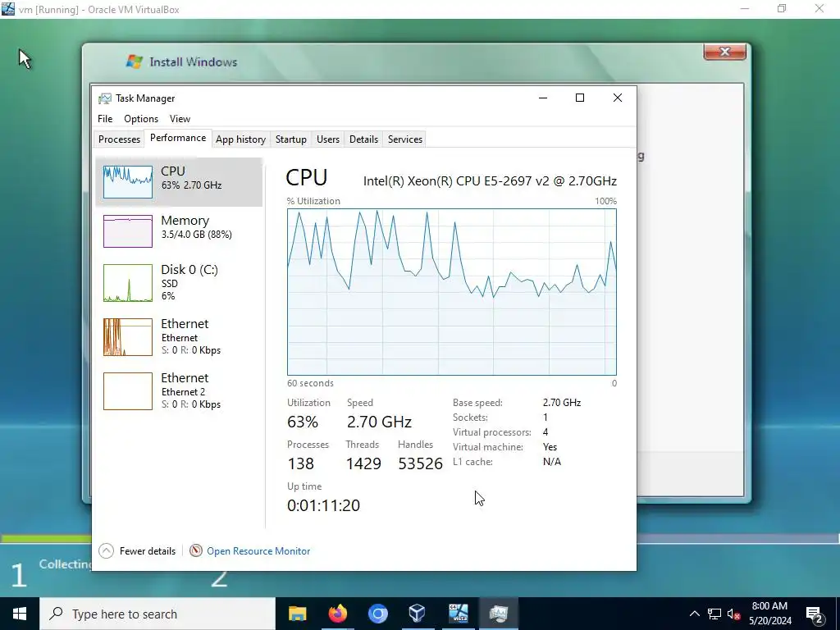Screen dimensions: 840x630
Task: Close the Install Windows dialog
Action: [725, 52]
